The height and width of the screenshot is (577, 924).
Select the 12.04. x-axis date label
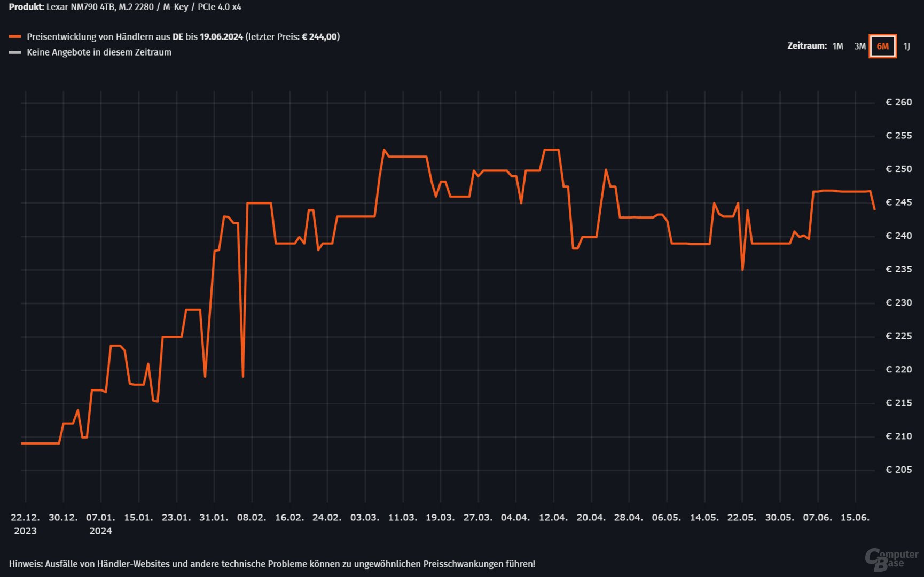553,518
